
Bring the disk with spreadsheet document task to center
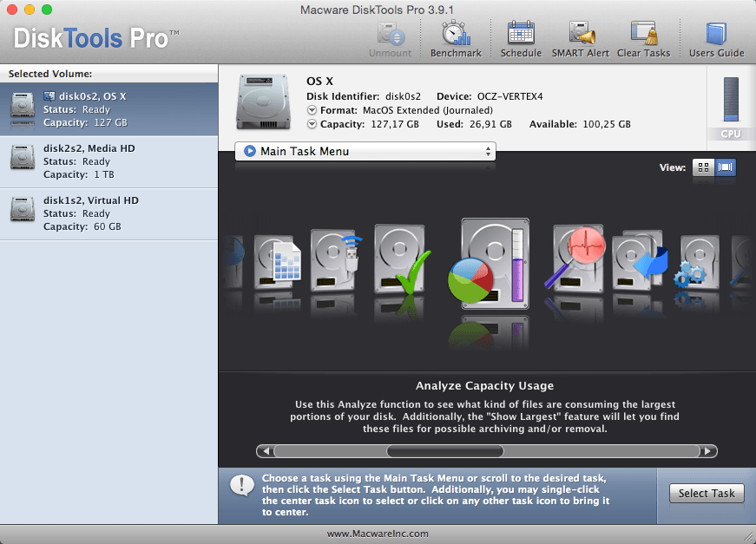(277, 262)
